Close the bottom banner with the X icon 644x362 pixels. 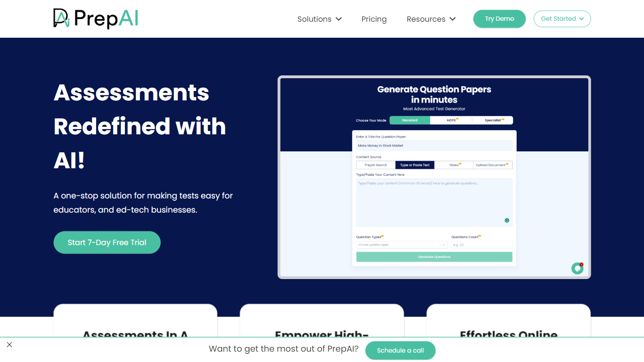coord(9,345)
